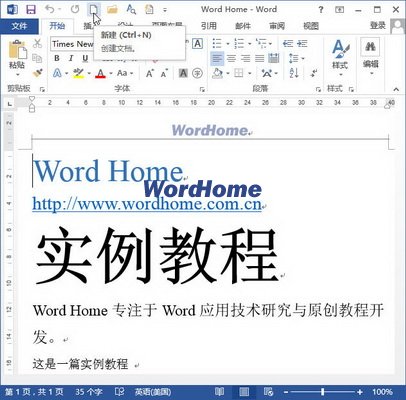Align text left

[x=217, y=59]
